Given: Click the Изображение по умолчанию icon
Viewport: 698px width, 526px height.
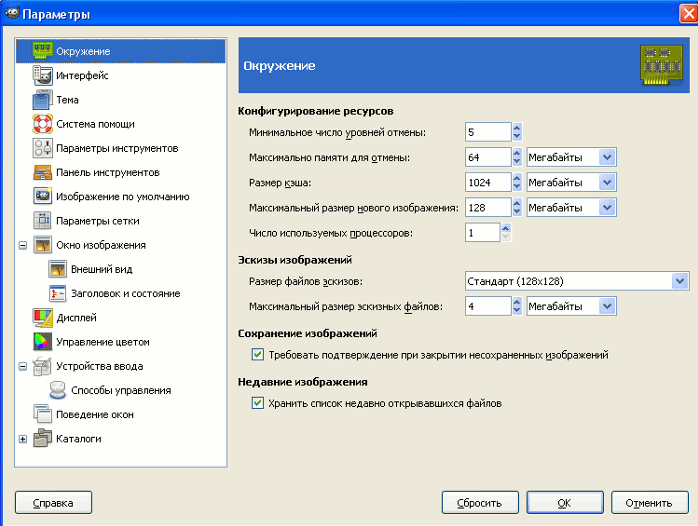Looking at the screenshot, I should pos(42,196).
